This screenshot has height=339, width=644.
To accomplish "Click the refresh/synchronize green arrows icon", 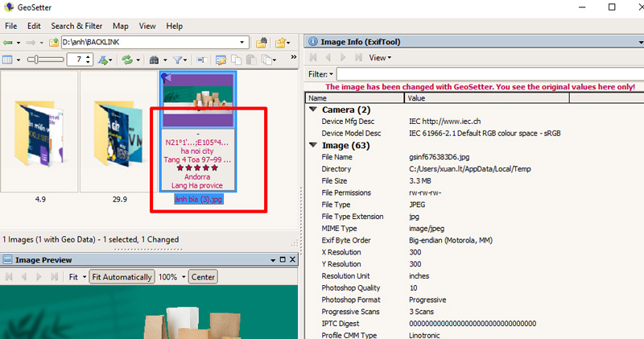I will (126, 60).
